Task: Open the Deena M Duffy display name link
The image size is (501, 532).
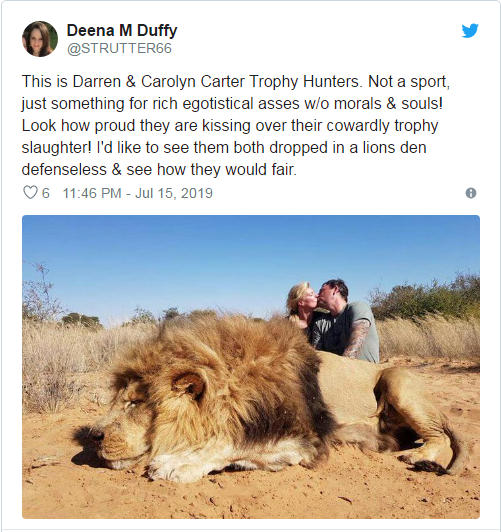Action: (122, 31)
